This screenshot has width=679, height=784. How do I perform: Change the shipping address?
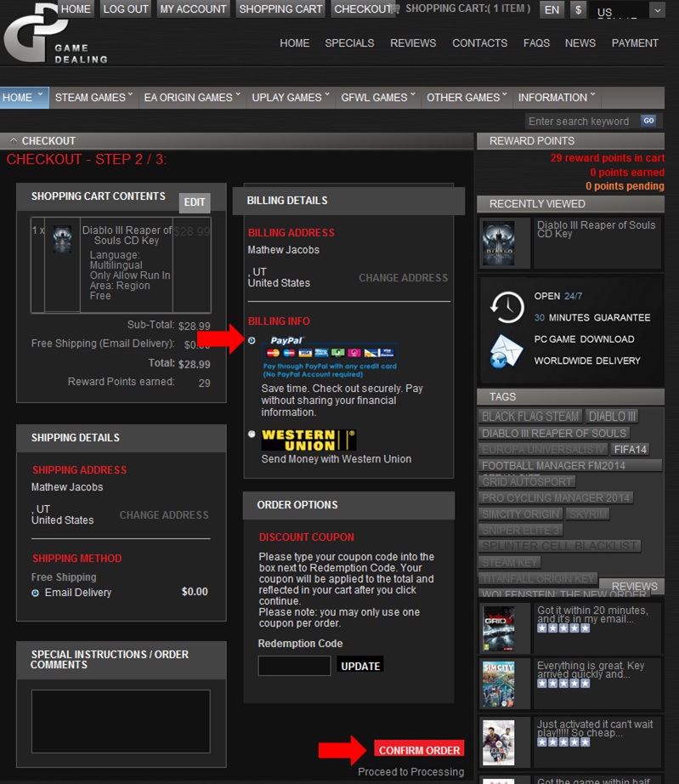coord(164,515)
